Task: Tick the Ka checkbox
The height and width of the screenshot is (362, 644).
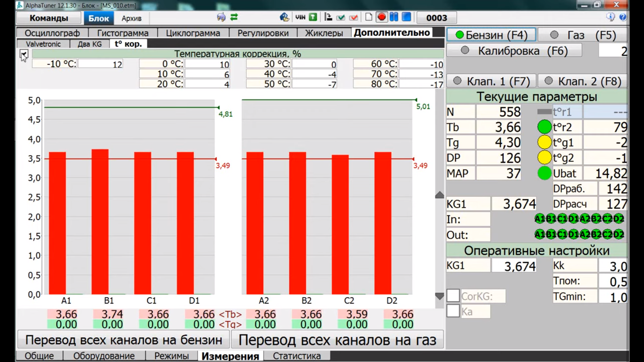Action: pos(453,311)
